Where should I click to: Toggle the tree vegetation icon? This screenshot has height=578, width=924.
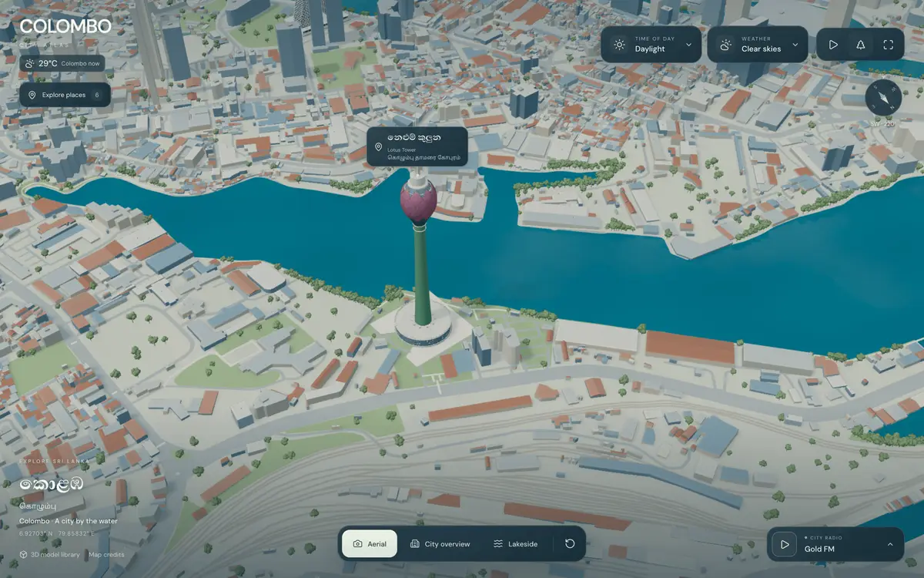tap(861, 45)
